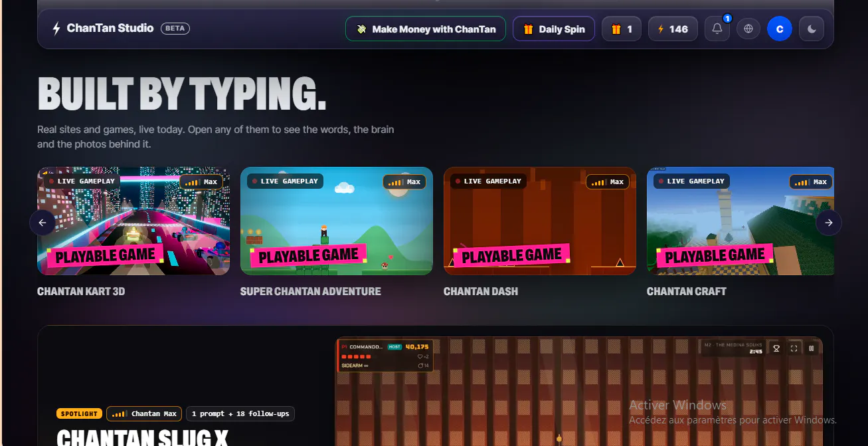Click Max badge on Chantan Dash card
This screenshot has width=868, height=446.
tap(608, 181)
